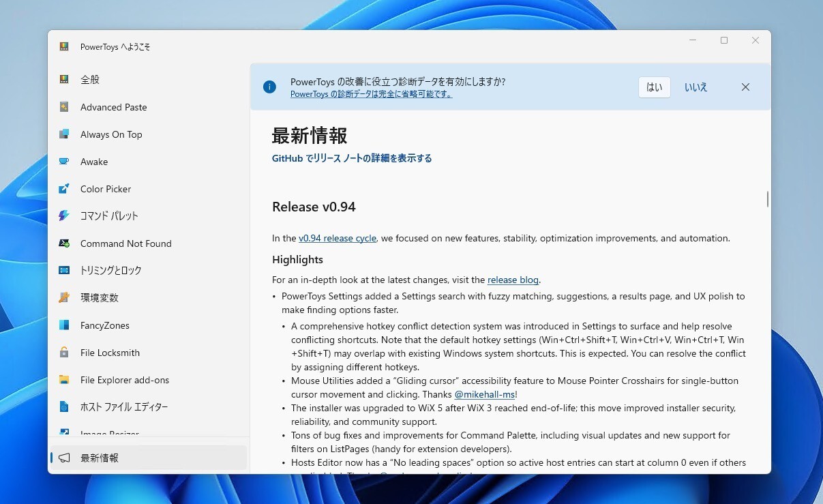The image size is (823, 504).
Task: Open Color Picker using its eyedropper icon
Action: (x=64, y=189)
